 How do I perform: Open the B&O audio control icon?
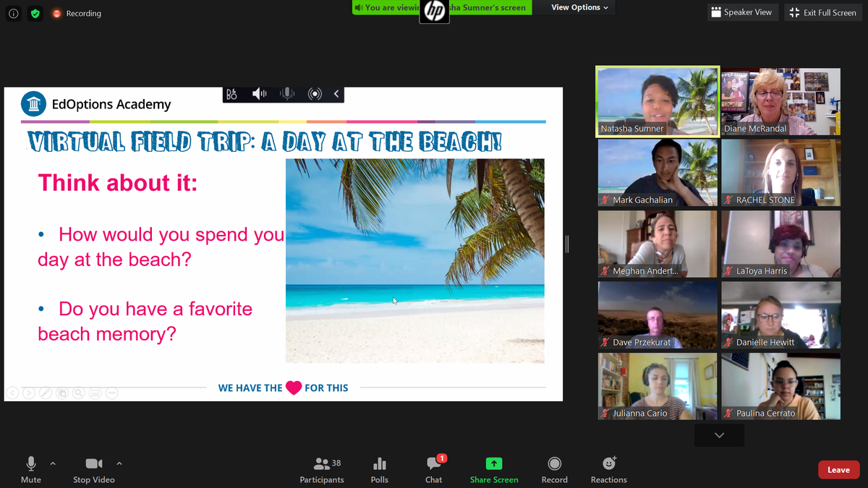pyautogui.click(x=231, y=94)
